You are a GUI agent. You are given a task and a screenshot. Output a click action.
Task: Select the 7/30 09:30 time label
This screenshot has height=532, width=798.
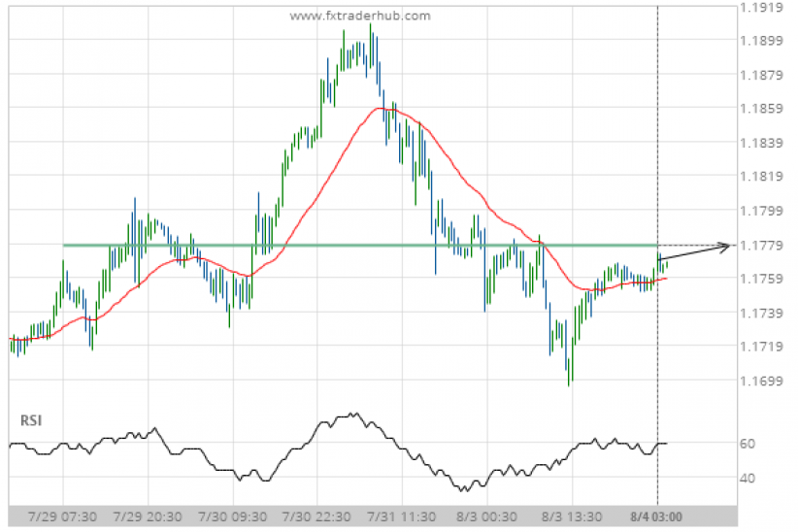click(233, 517)
